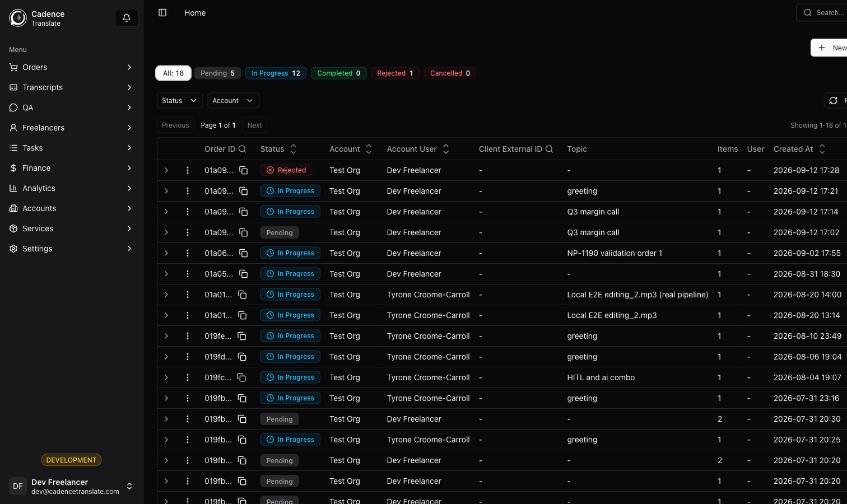Screen dimensions: 847x504
Task: Click the Next page button
Action: click(x=255, y=125)
